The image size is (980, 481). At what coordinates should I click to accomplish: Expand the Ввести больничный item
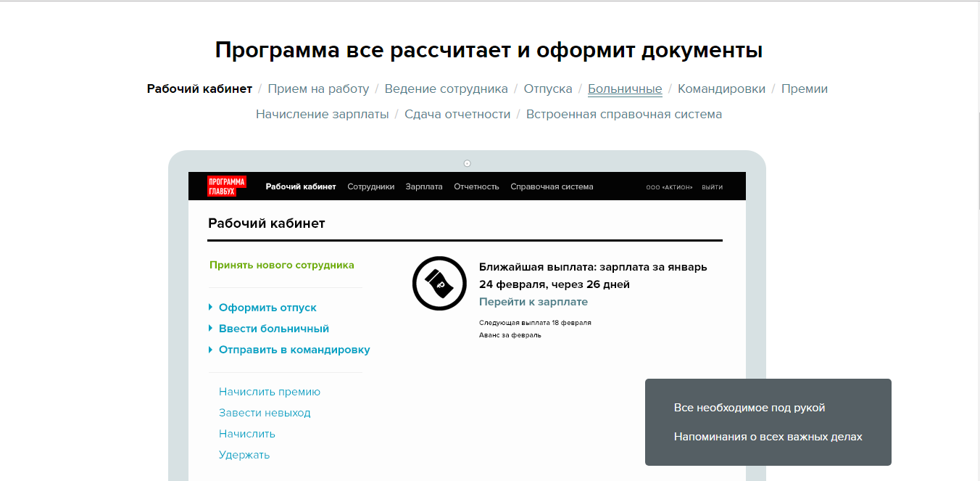coord(274,328)
